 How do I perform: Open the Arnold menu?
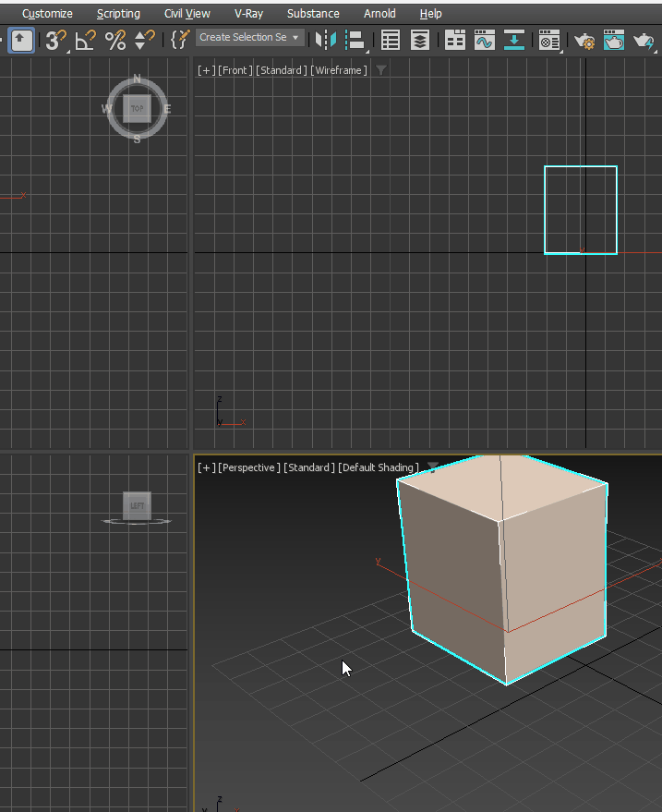[379, 14]
